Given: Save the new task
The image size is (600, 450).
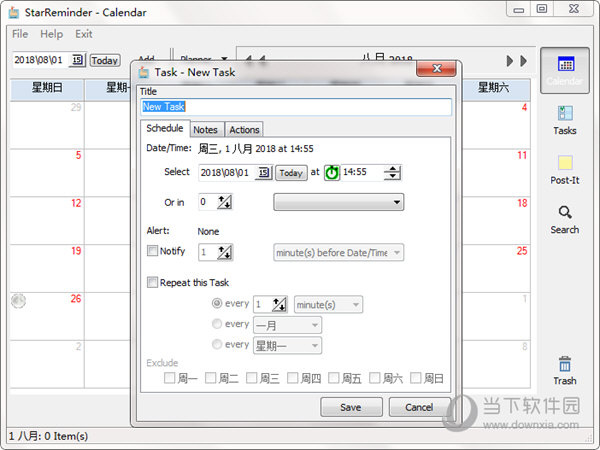Looking at the screenshot, I should (351, 407).
